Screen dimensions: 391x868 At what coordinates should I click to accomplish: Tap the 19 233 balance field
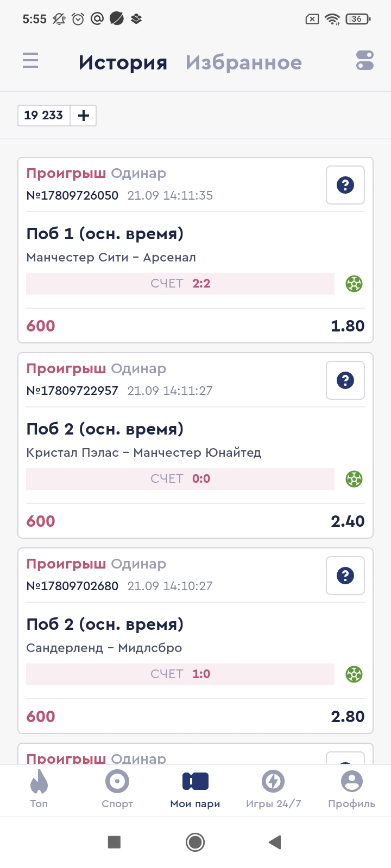pyautogui.click(x=44, y=116)
